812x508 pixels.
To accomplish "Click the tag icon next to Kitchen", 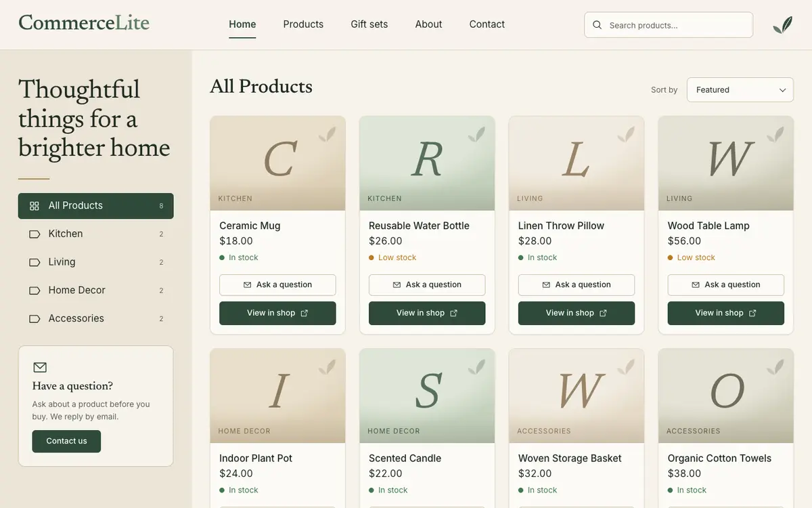I will [35, 234].
